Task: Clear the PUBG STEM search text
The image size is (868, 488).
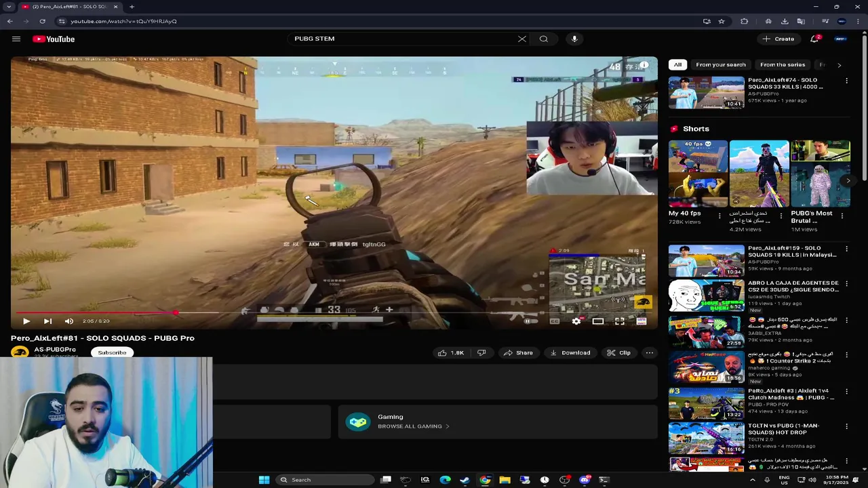Action: [521, 39]
